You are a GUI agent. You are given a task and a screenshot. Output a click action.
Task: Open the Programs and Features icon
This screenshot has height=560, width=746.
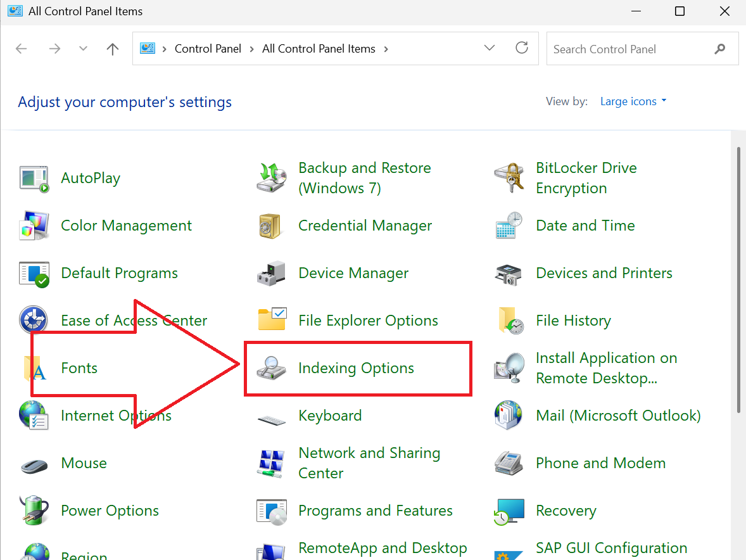coord(272,511)
